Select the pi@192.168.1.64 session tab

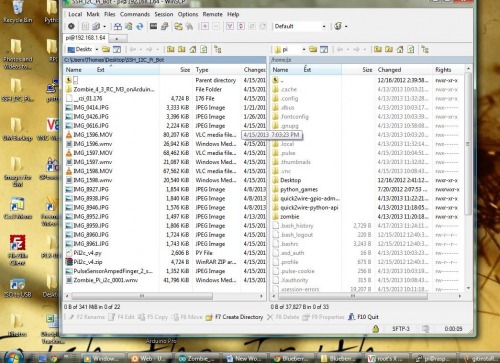85,38
